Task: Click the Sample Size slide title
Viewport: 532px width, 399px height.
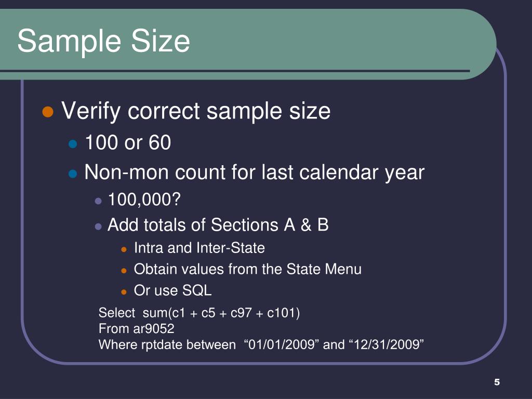Action: (103, 41)
